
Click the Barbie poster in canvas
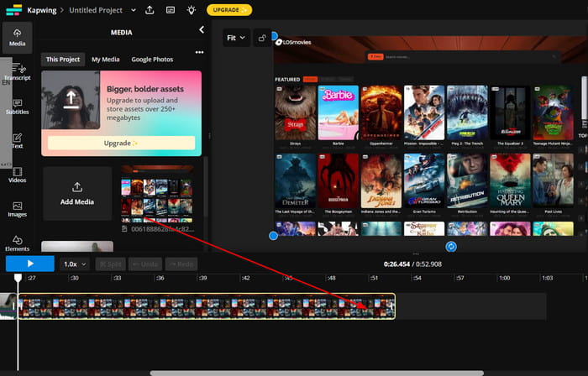[339, 112]
